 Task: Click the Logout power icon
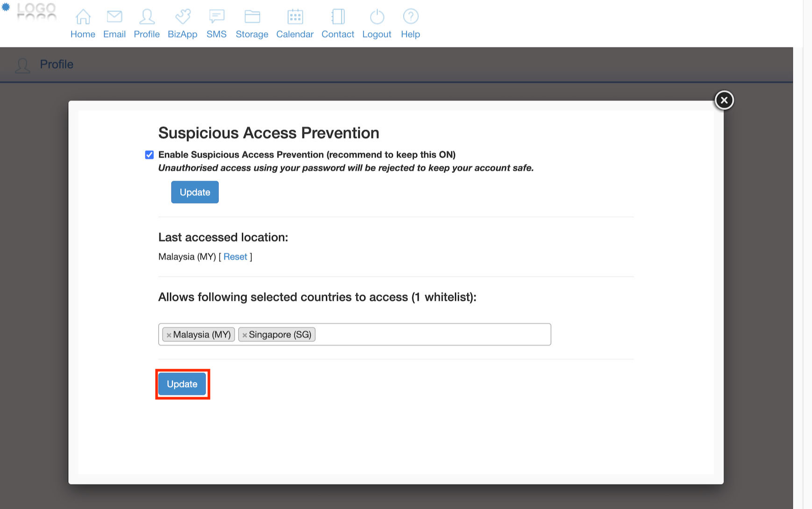pyautogui.click(x=377, y=17)
